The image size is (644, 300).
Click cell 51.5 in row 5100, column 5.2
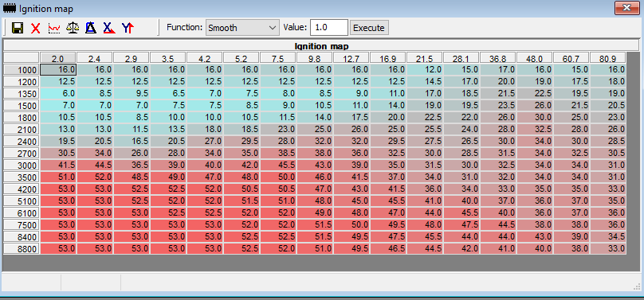pos(241,201)
